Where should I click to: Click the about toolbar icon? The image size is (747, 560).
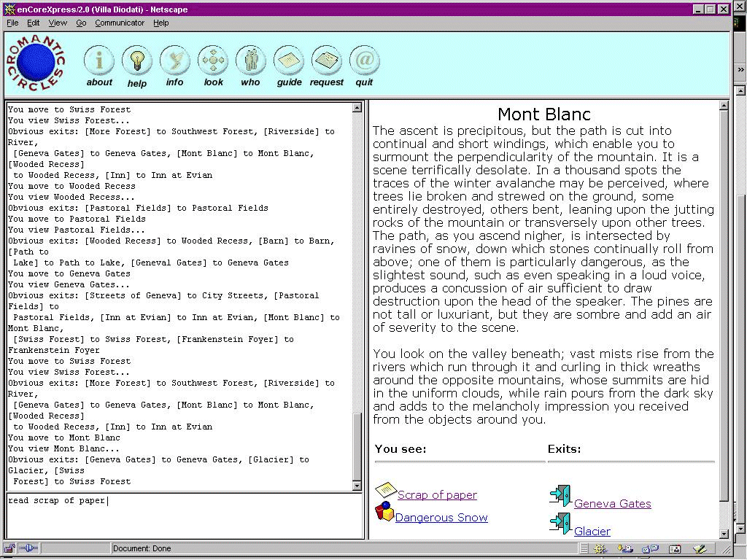(99, 61)
